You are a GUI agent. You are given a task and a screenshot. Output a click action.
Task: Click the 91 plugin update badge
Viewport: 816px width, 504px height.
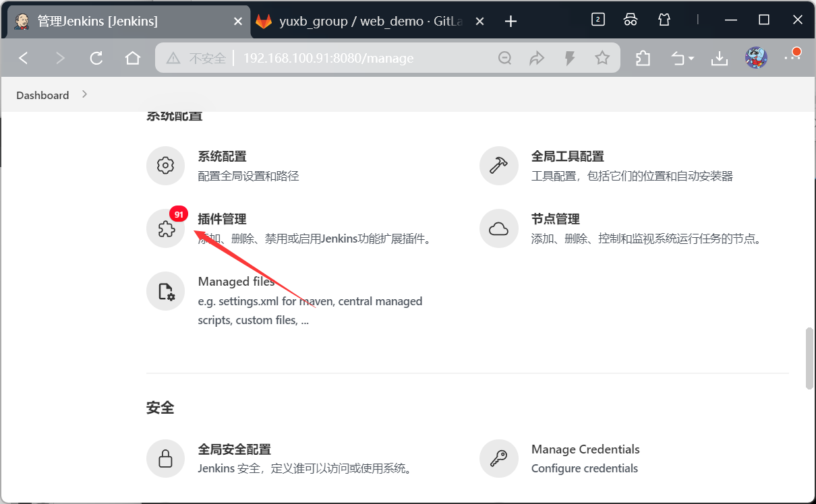(179, 214)
